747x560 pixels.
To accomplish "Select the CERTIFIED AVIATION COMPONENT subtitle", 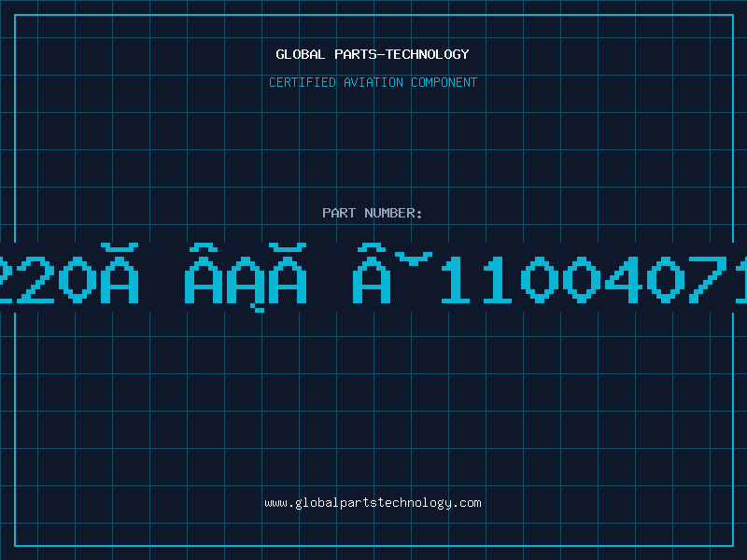I will (373, 82).
